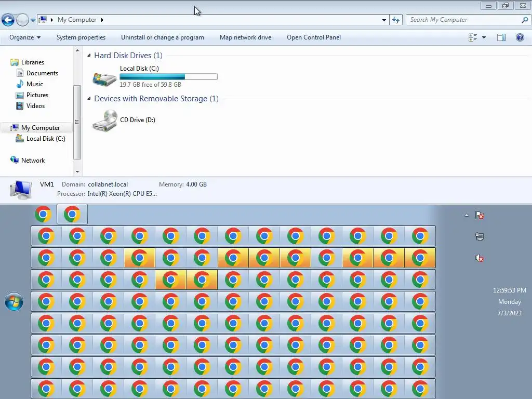Select the My Computer breadcrumb in address bar
This screenshot has width=532, height=399.
77,20
